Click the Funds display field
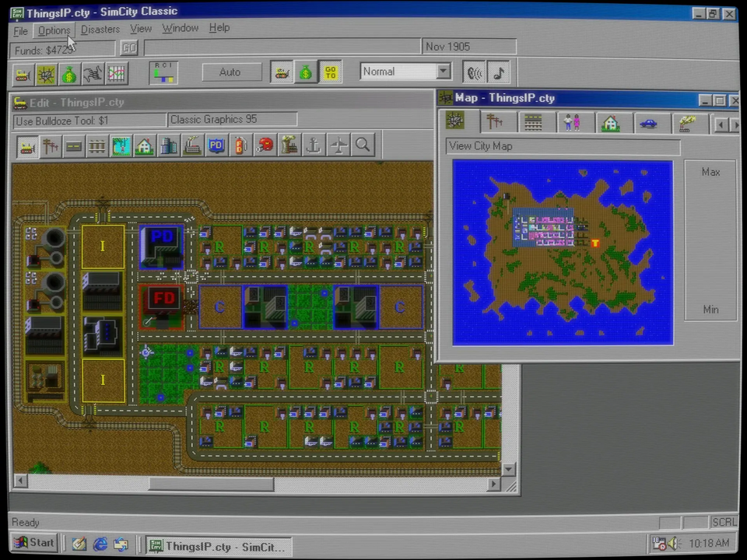Image resolution: width=747 pixels, height=560 pixels. click(x=63, y=50)
